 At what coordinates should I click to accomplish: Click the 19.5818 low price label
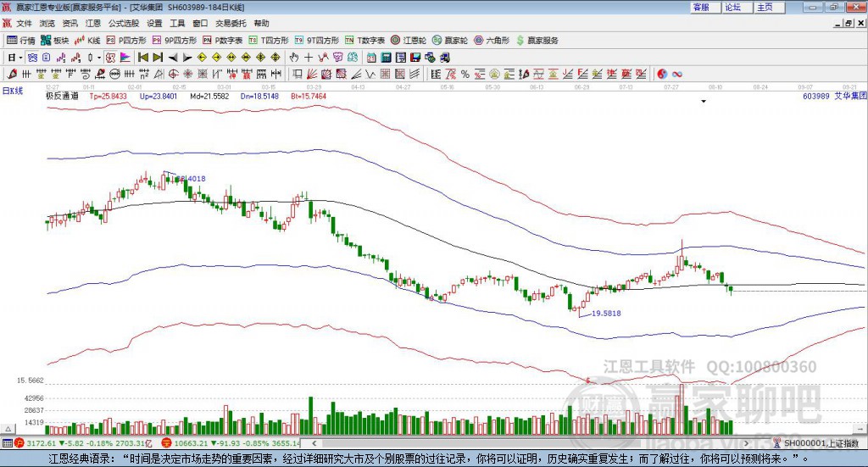tap(606, 314)
